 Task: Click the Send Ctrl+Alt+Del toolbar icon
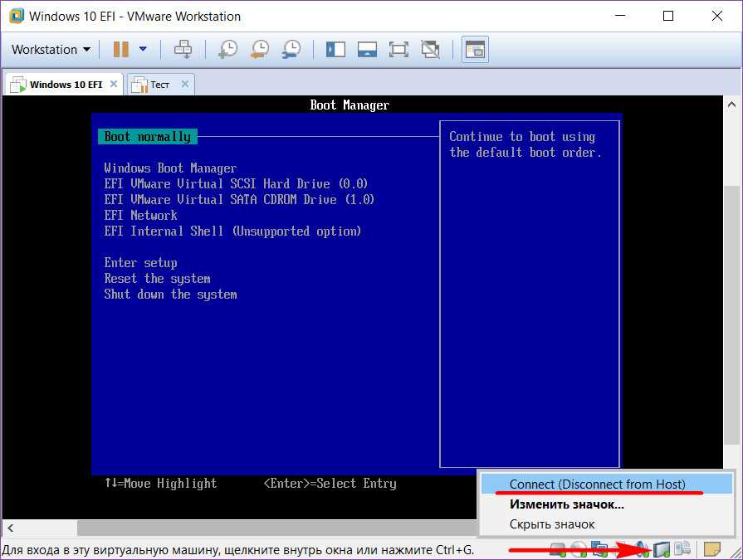click(x=183, y=50)
